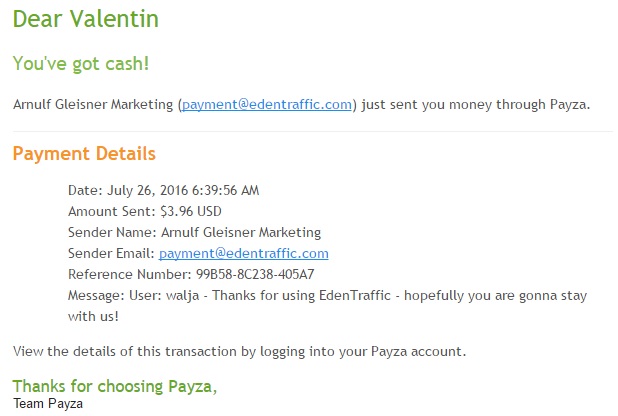
Task: Click the Date label in Payment Details
Action: coord(83,190)
